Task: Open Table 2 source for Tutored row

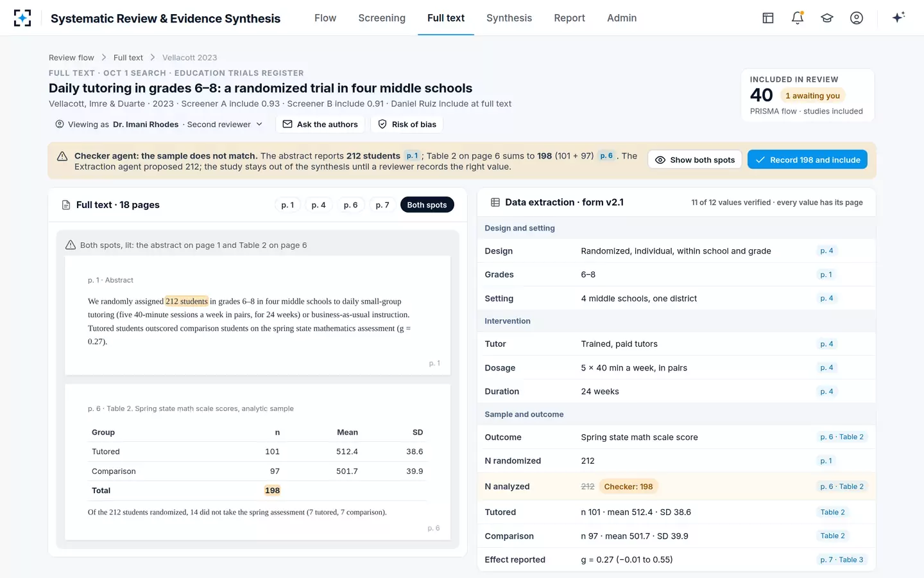Action: [832, 512]
